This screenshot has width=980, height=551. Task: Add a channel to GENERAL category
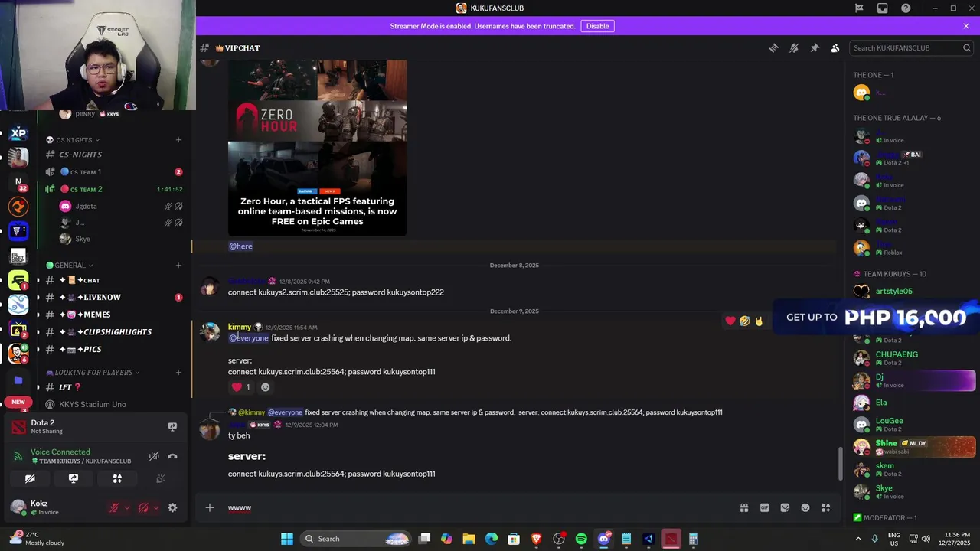(178, 266)
